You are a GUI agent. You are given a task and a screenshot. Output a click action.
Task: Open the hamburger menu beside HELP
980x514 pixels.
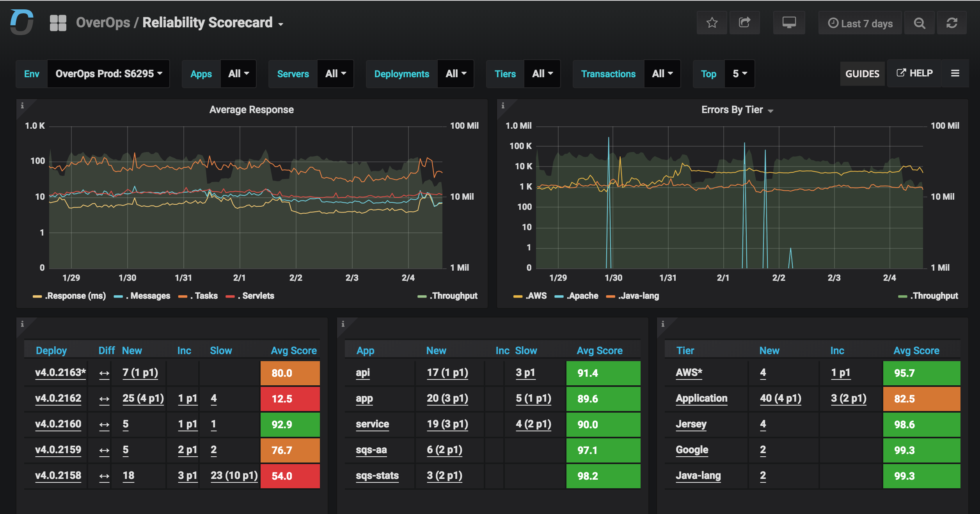click(x=955, y=73)
